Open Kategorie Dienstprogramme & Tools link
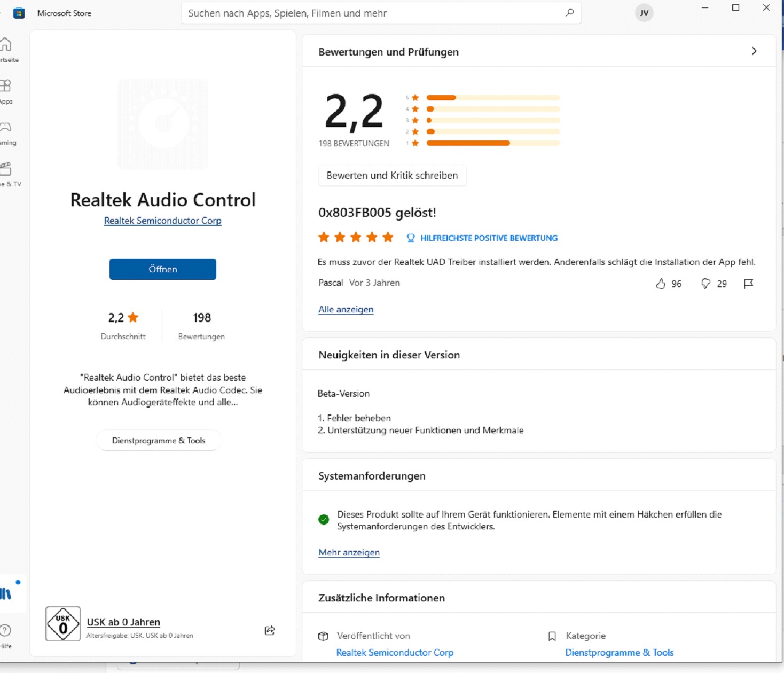The height and width of the screenshot is (673, 784). coord(620,653)
